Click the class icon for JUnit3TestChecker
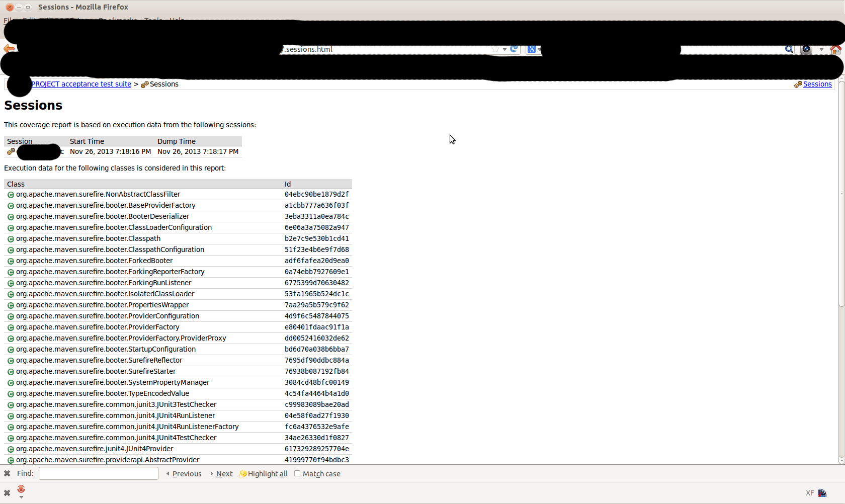Image resolution: width=845 pixels, height=504 pixels. point(11,405)
